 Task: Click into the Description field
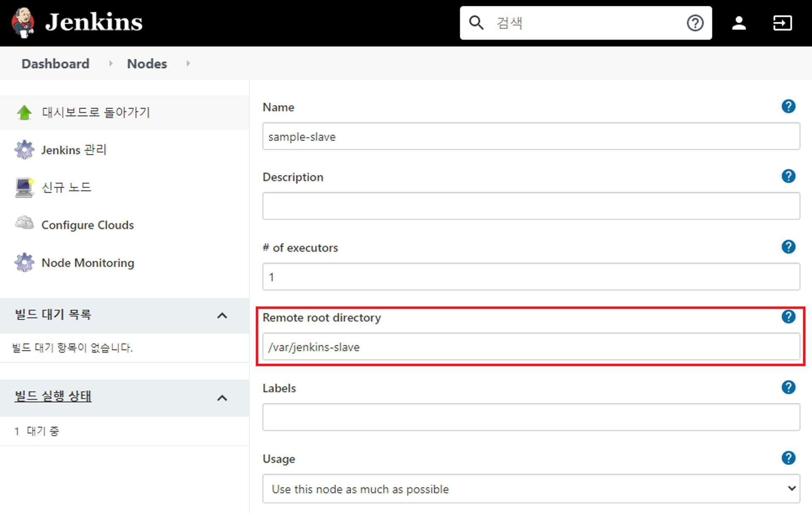coord(531,206)
